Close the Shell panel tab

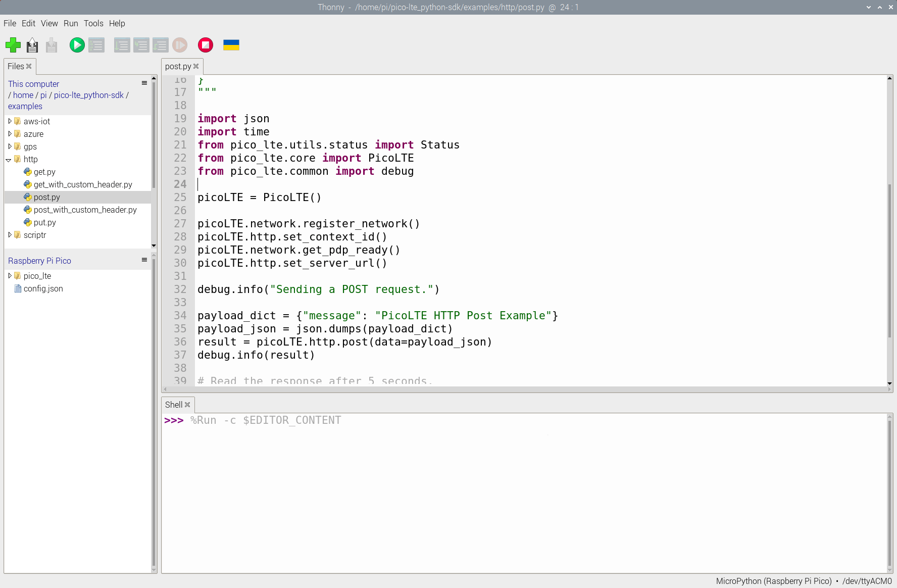tap(187, 405)
